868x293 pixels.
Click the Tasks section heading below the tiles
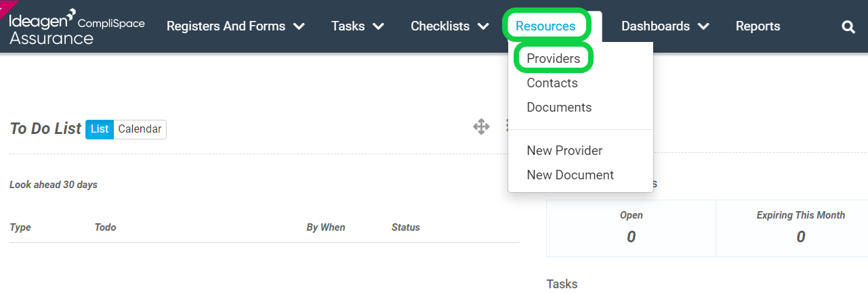click(x=562, y=284)
